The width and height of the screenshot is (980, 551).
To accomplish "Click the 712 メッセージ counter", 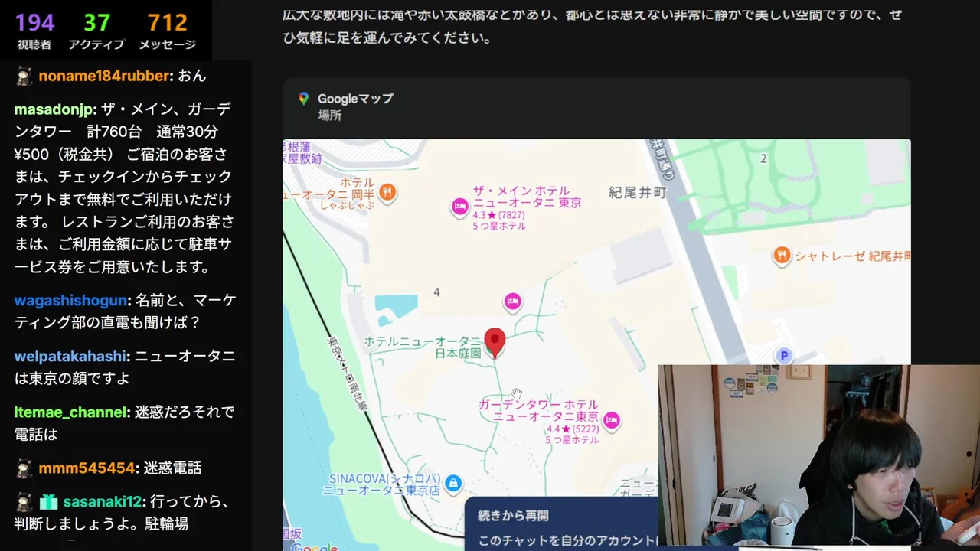I will point(168,31).
